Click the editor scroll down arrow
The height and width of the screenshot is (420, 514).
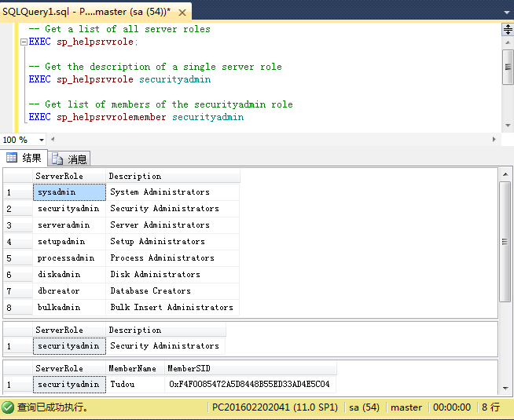[x=508, y=126]
